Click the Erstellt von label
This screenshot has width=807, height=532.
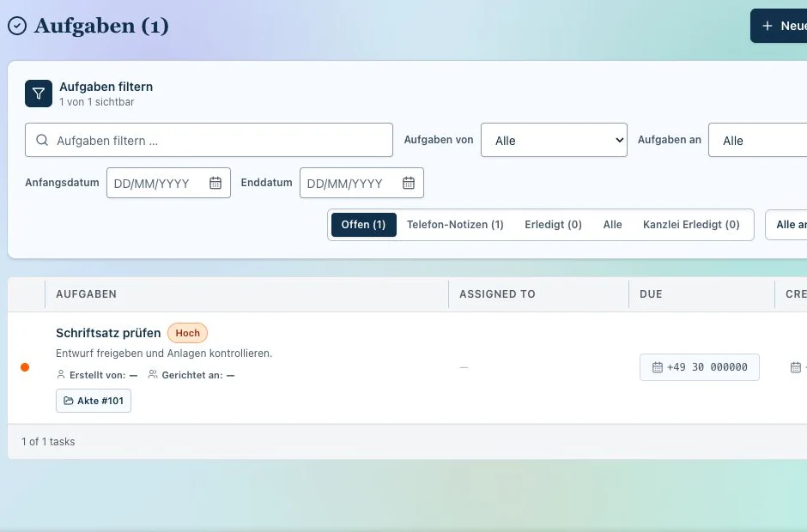[x=97, y=375]
